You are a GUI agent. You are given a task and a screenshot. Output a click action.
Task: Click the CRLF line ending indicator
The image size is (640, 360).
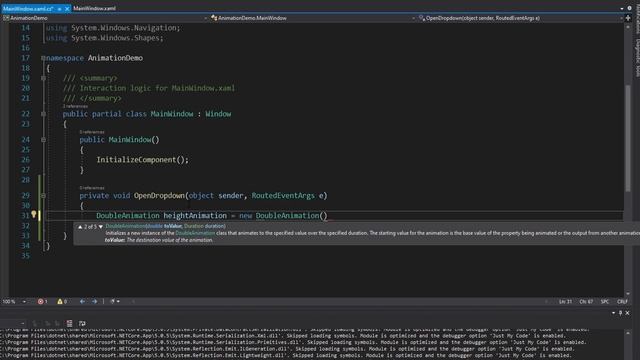tap(622, 302)
